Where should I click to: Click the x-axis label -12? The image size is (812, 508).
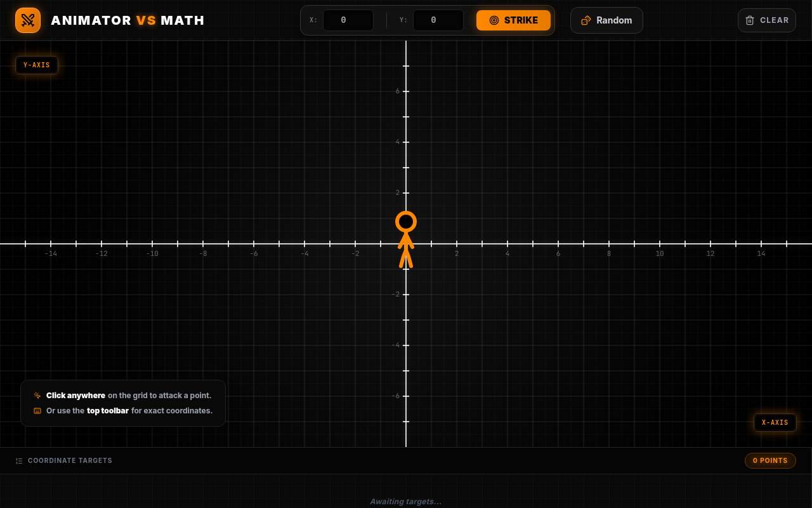101,254
